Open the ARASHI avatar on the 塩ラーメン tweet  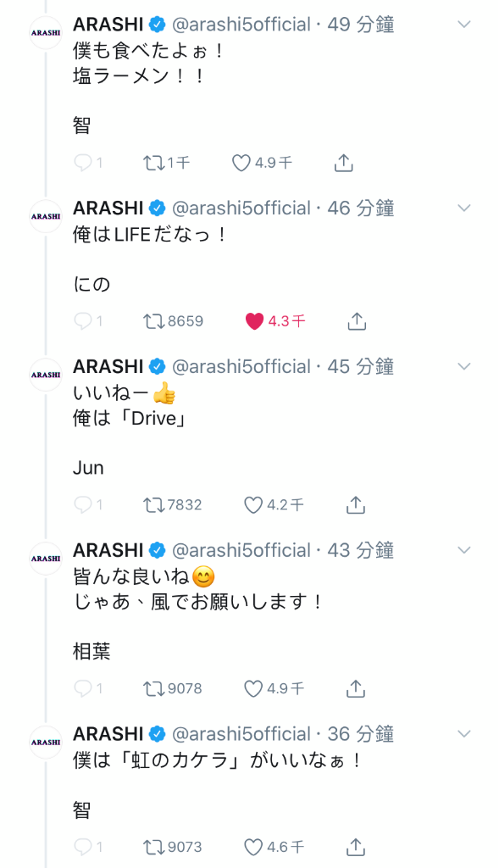[x=46, y=33]
